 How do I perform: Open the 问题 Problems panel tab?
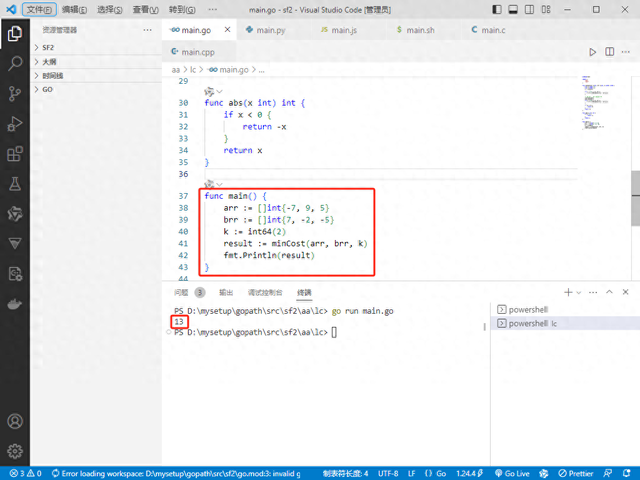[x=181, y=292]
